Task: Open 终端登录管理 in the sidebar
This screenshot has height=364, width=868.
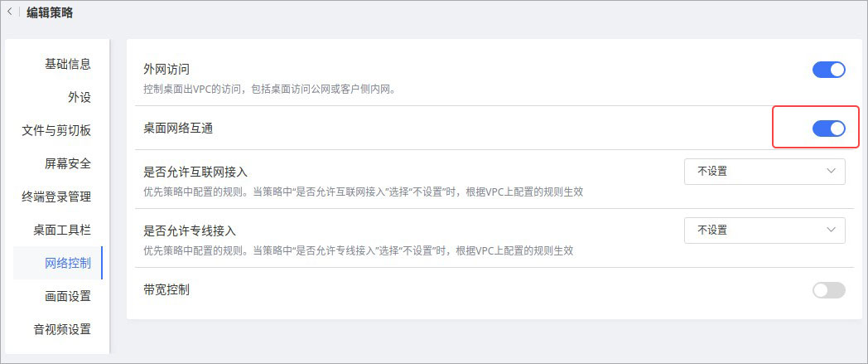Action: pos(56,197)
